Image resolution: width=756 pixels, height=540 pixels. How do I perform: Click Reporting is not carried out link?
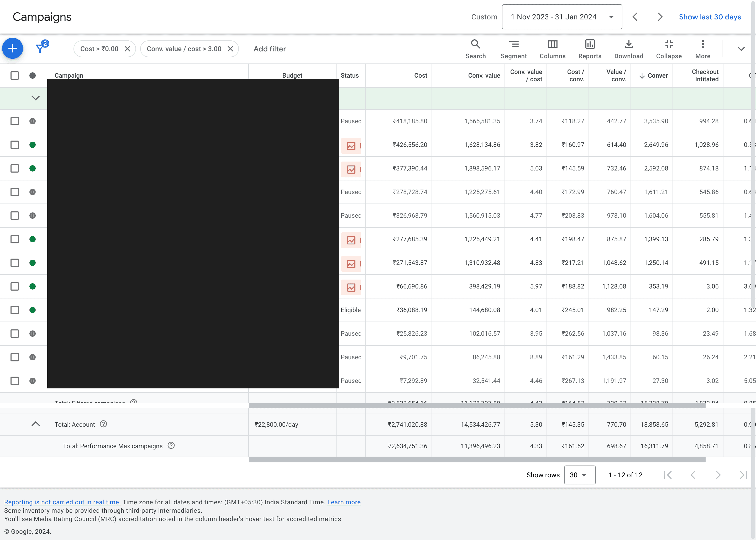pyautogui.click(x=62, y=502)
